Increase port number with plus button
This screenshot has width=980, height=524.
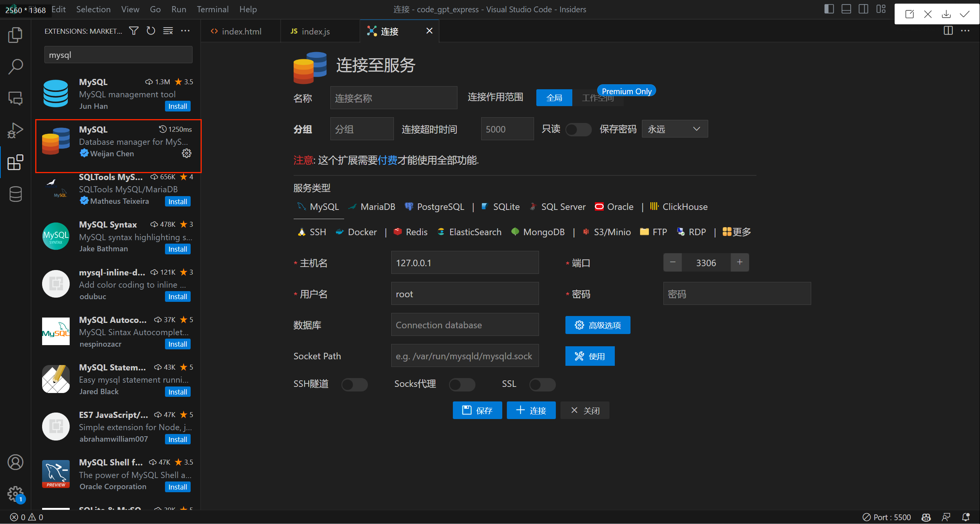[740, 262]
